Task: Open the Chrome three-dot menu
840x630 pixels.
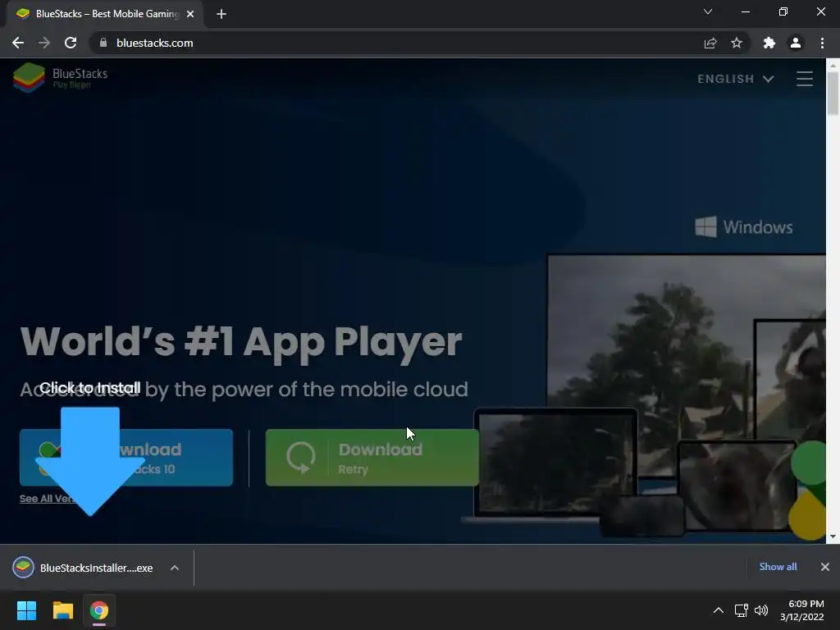Action: [822, 43]
